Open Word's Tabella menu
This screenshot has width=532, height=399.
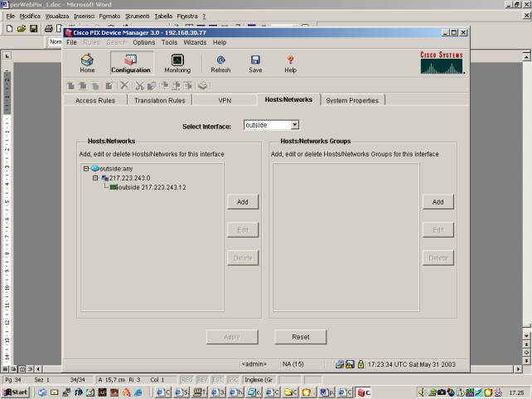[163, 16]
